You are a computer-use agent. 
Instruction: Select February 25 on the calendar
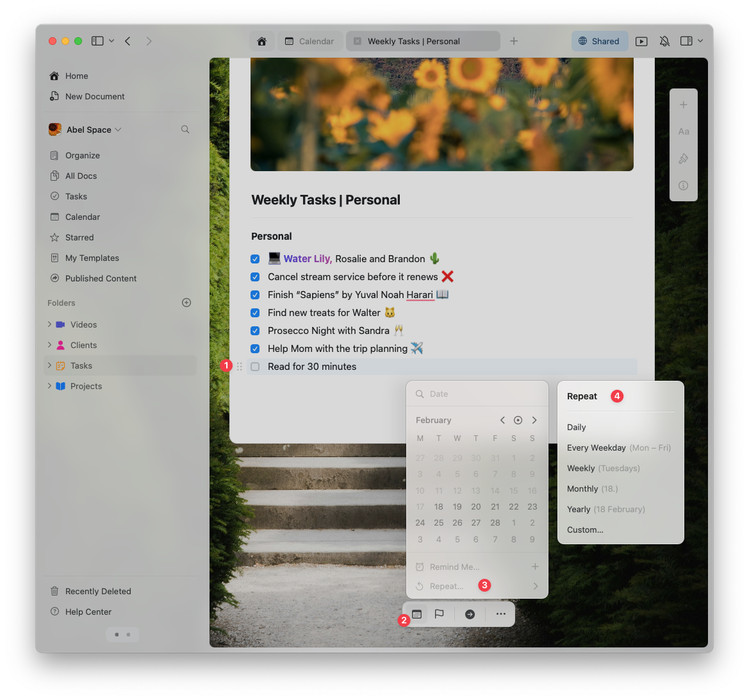pos(439,522)
